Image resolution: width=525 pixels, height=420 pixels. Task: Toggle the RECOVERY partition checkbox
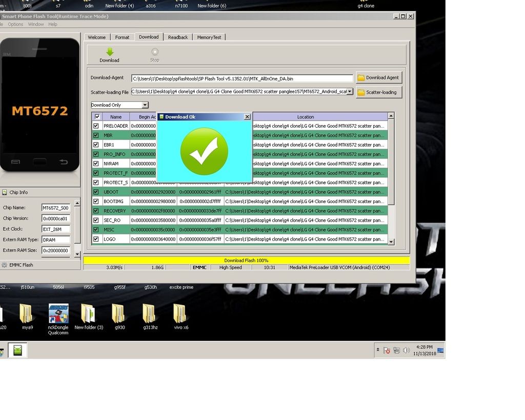click(x=96, y=211)
